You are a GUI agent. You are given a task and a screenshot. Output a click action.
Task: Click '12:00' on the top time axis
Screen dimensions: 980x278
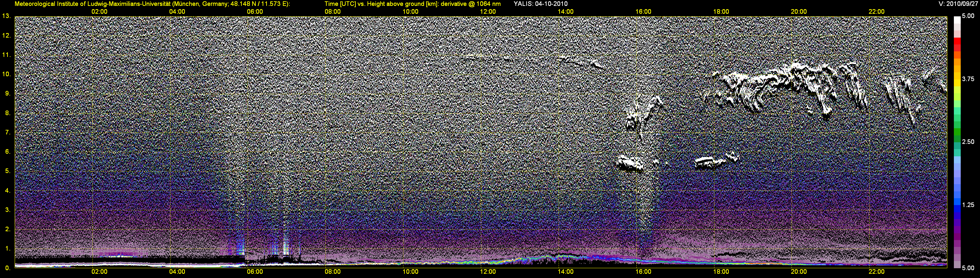pyautogui.click(x=488, y=12)
